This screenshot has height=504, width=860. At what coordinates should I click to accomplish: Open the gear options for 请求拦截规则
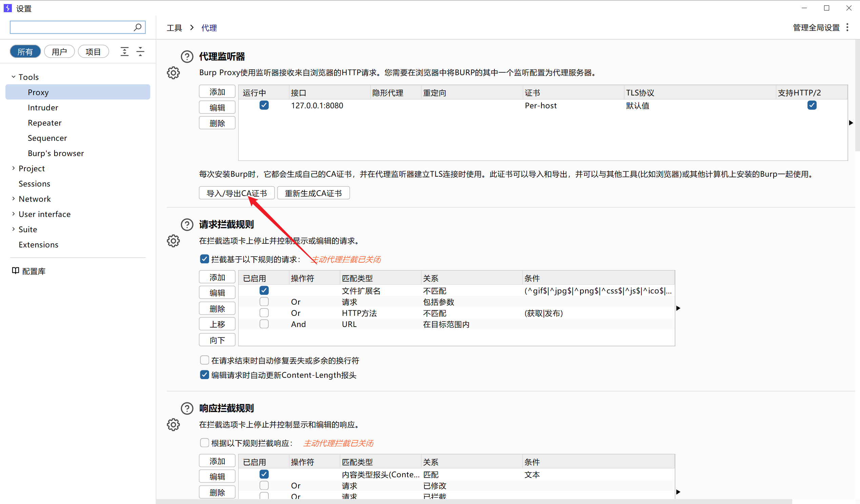[x=173, y=241]
